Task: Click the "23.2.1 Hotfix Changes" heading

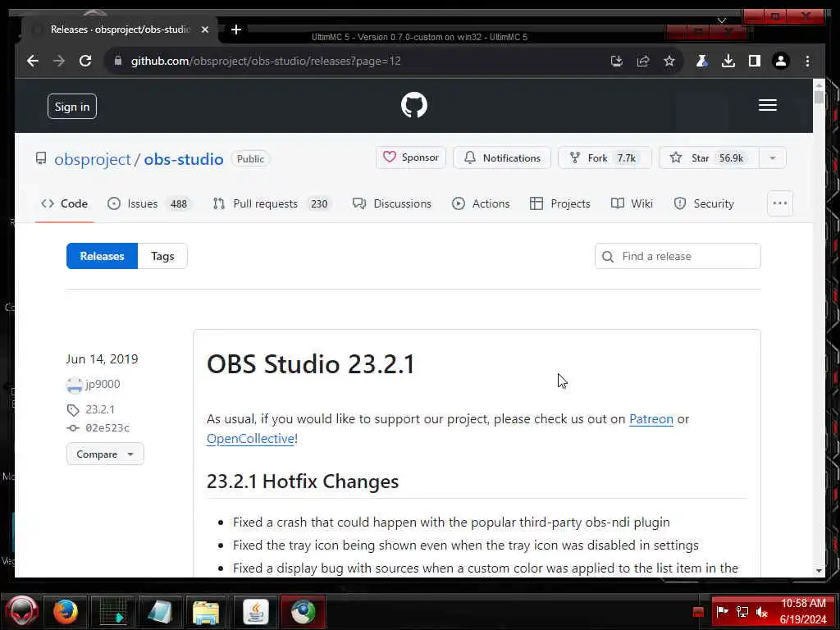Action: click(x=303, y=481)
